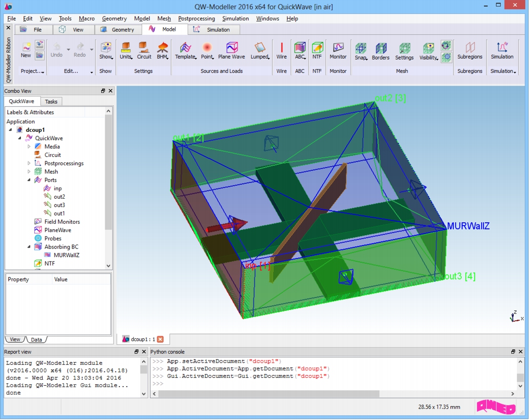Select the out2 port in tree
Viewport: 529px width, 420px height.
point(59,196)
